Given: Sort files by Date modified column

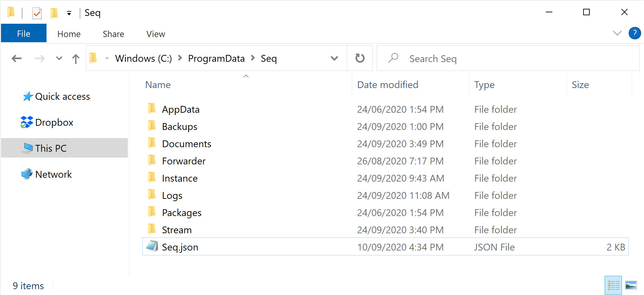Looking at the screenshot, I should [x=388, y=85].
